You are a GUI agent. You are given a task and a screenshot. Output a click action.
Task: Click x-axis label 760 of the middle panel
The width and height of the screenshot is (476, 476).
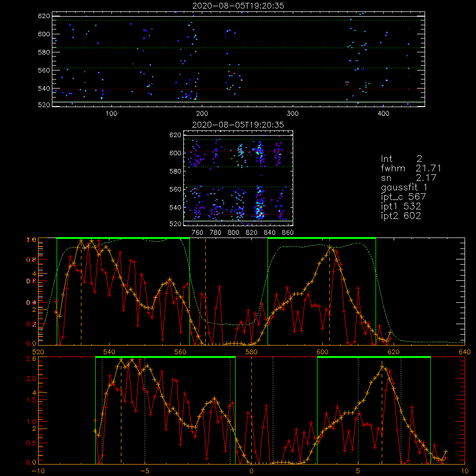click(x=198, y=233)
